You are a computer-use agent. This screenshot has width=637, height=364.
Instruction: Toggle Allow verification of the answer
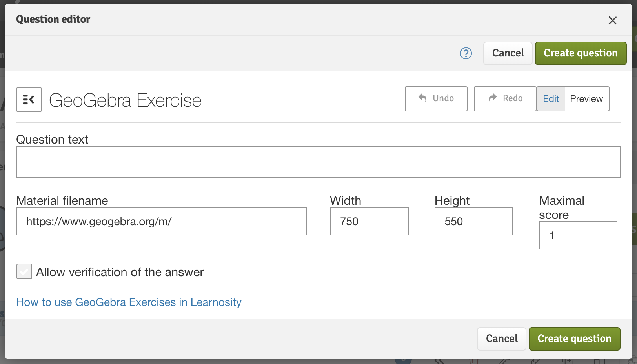[24, 271]
